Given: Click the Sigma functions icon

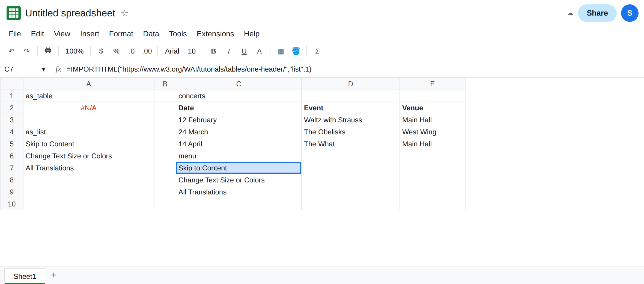Looking at the screenshot, I should click(x=317, y=51).
